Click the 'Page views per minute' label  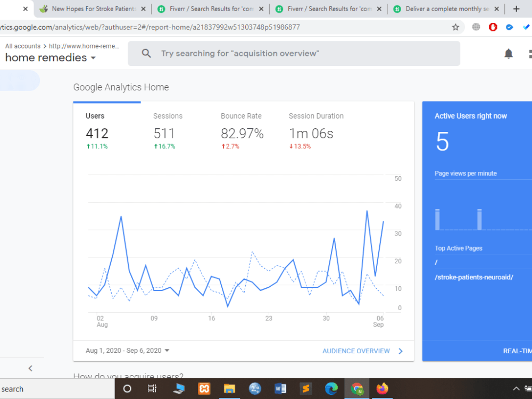click(x=465, y=173)
